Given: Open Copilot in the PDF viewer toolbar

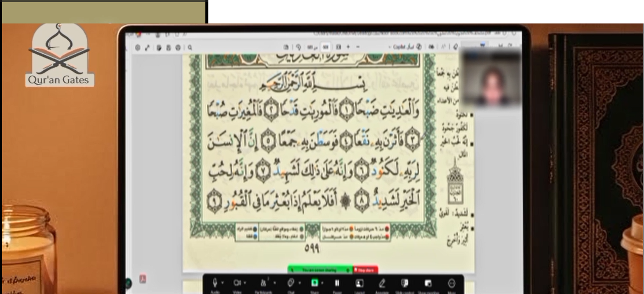Looking at the screenshot, I should tap(399, 47).
